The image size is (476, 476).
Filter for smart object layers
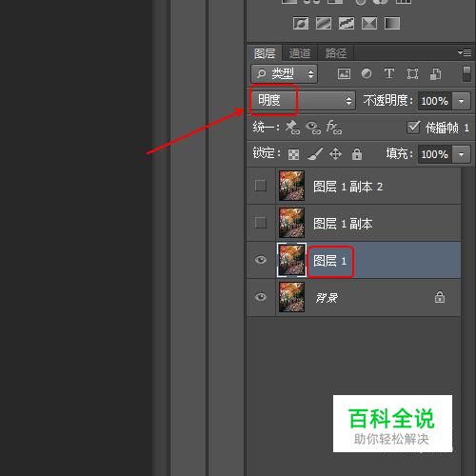coord(435,74)
